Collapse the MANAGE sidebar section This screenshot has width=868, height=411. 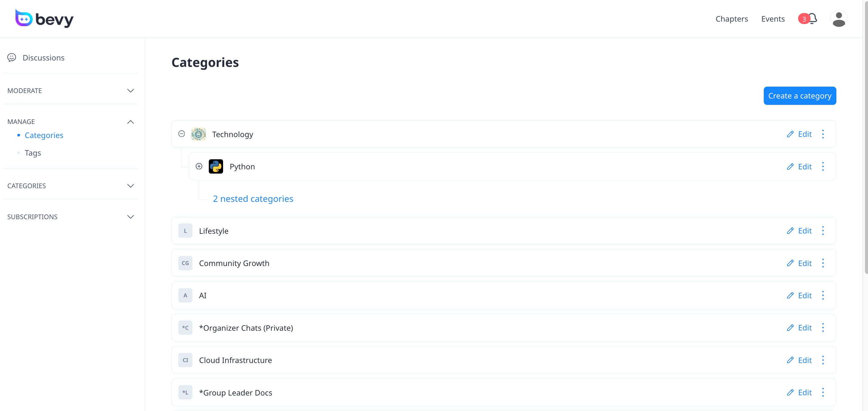click(130, 122)
